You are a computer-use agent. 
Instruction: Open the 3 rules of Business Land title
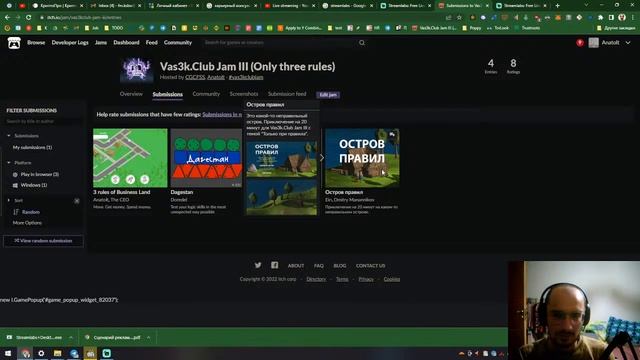pyautogui.click(x=122, y=192)
